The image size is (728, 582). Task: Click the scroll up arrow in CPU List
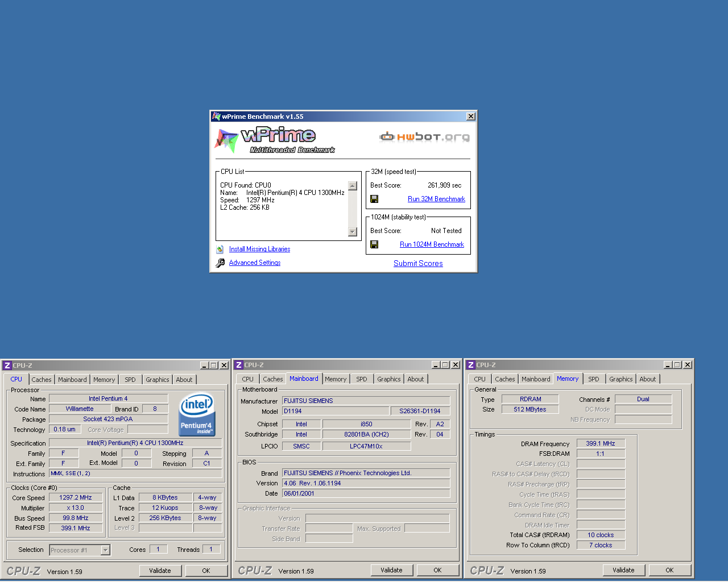pos(353,186)
